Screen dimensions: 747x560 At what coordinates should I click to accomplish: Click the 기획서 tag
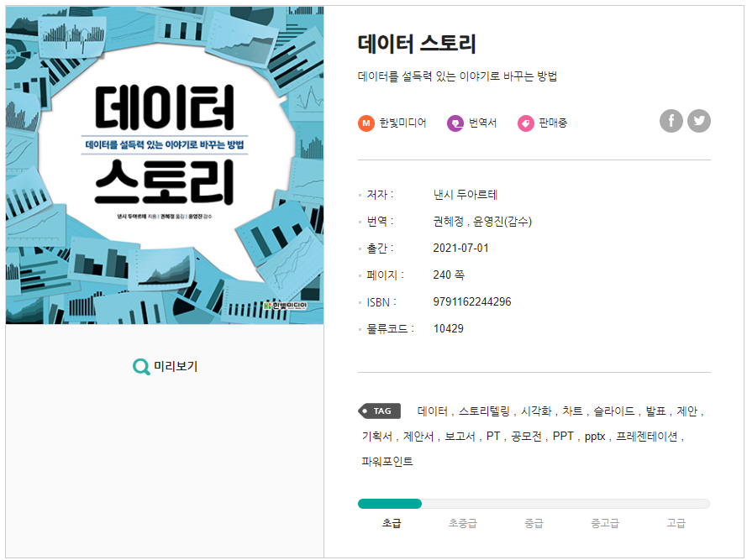(376, 437)
